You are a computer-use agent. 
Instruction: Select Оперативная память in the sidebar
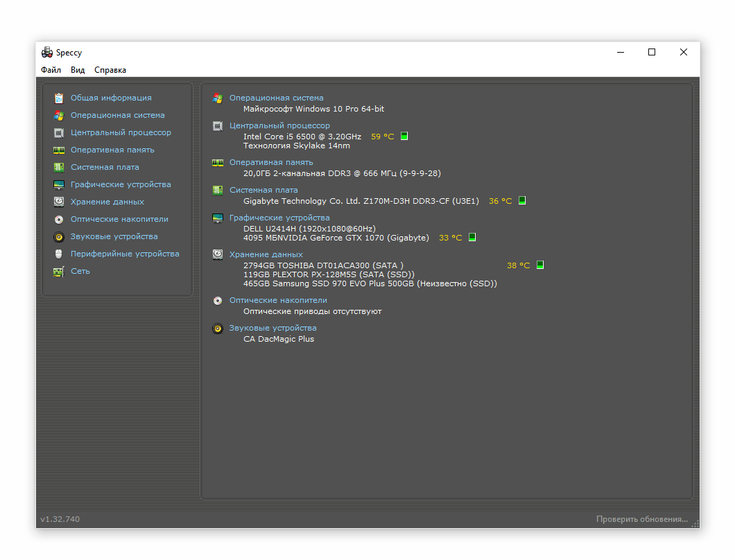point(112,150)
